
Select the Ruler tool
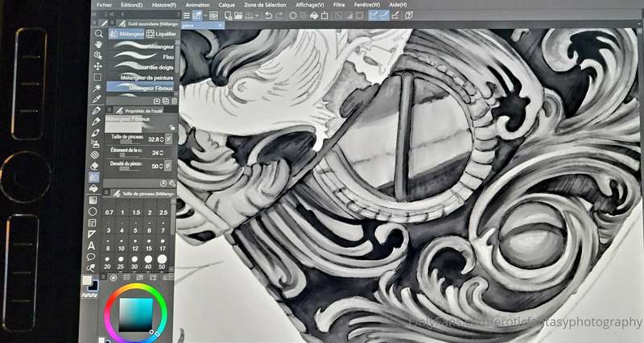pyautogui.click(x=92, y=234)
